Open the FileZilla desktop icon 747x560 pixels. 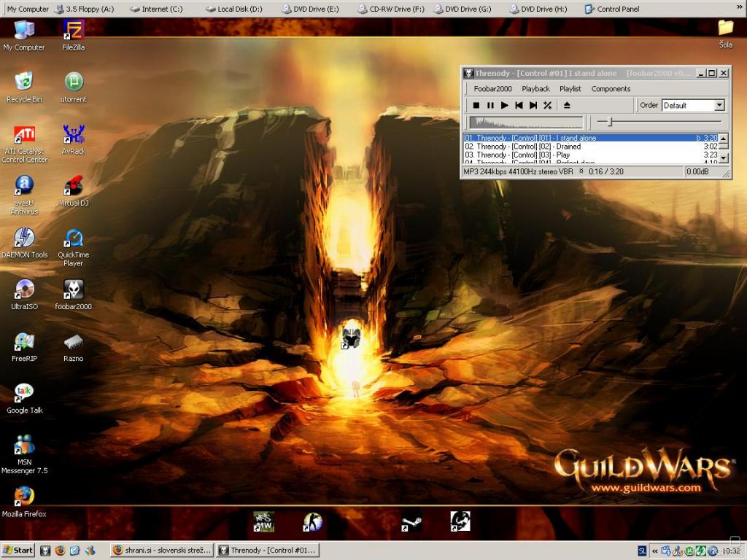pyautogui.click(x=74, y=35)
